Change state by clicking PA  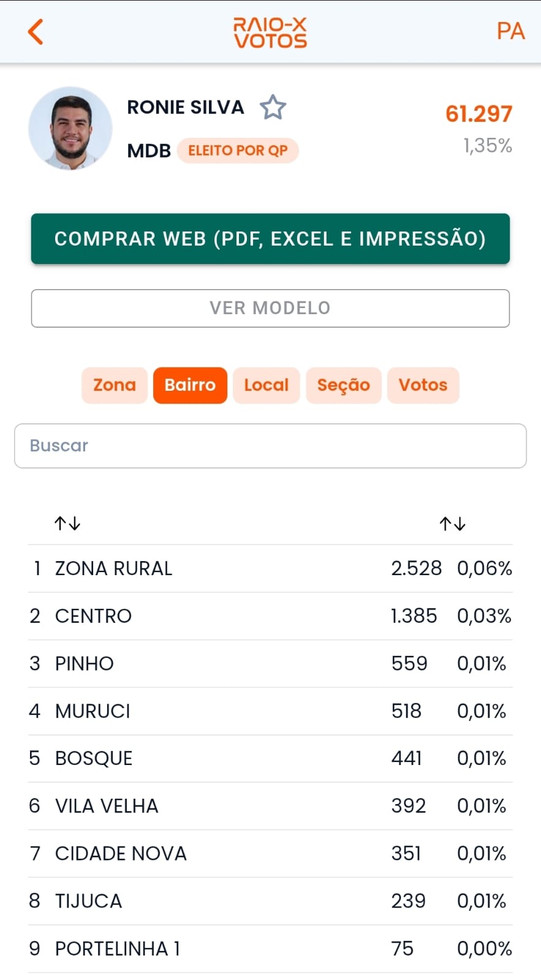[510, 31]
